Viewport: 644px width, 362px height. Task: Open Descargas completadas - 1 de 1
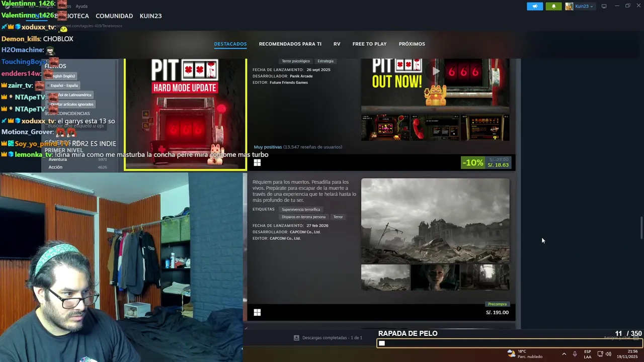[332, 338]
